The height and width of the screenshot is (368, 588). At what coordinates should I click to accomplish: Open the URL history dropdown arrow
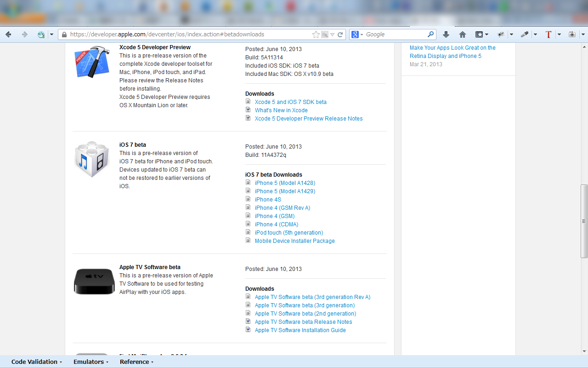coord(332,34)
